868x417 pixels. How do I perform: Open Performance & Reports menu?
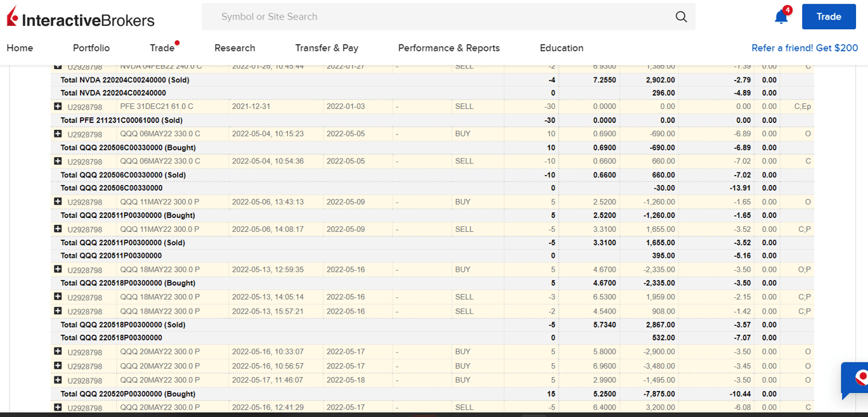point(448,48)
